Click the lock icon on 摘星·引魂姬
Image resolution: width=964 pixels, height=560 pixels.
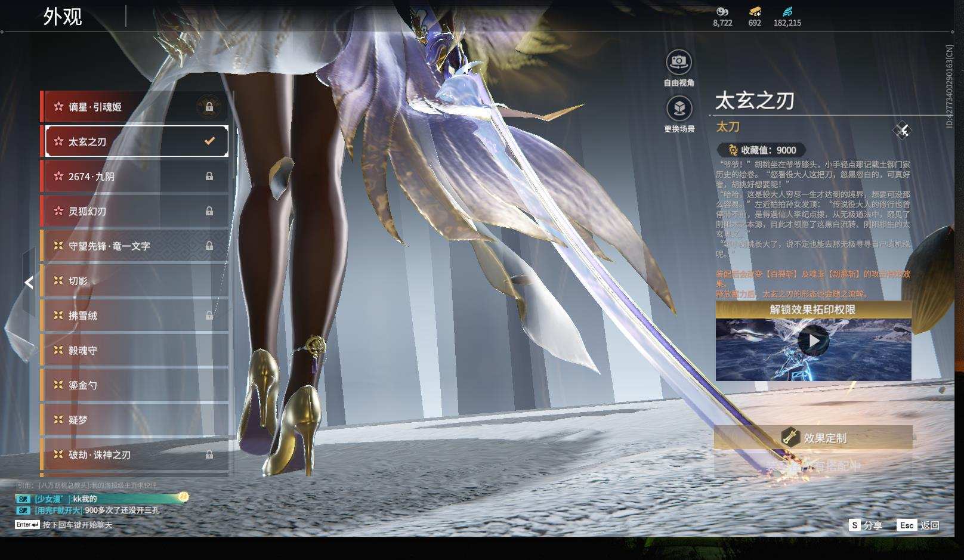209,107
